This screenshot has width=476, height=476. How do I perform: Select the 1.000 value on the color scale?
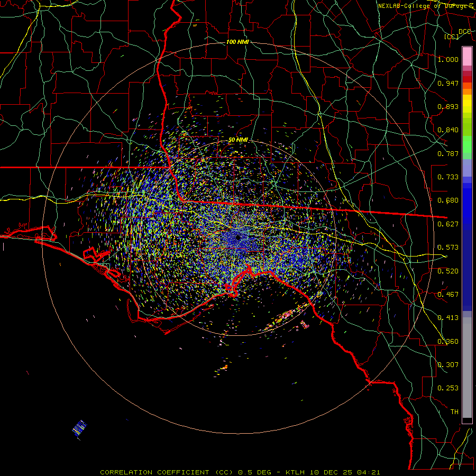pos(448,59)
